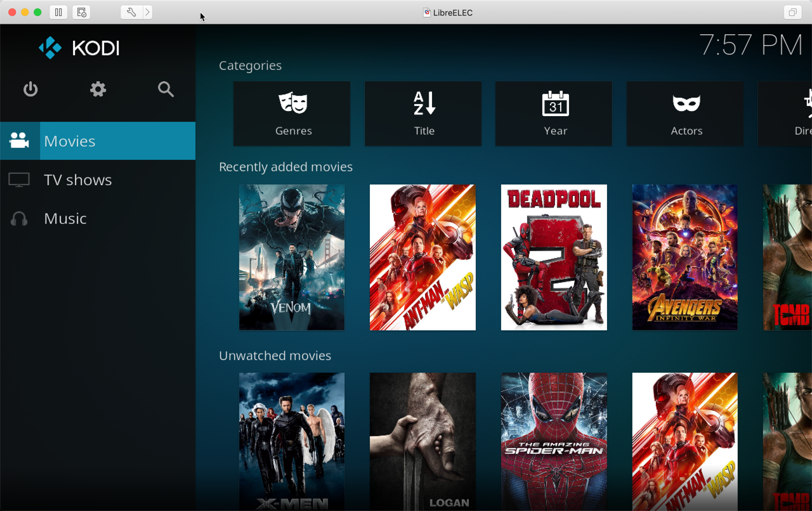Viewport: 812px width, 511px height.
Task: Choose Logan from unwatched movies
Action: pyautogui.click(x=422, y=441)
